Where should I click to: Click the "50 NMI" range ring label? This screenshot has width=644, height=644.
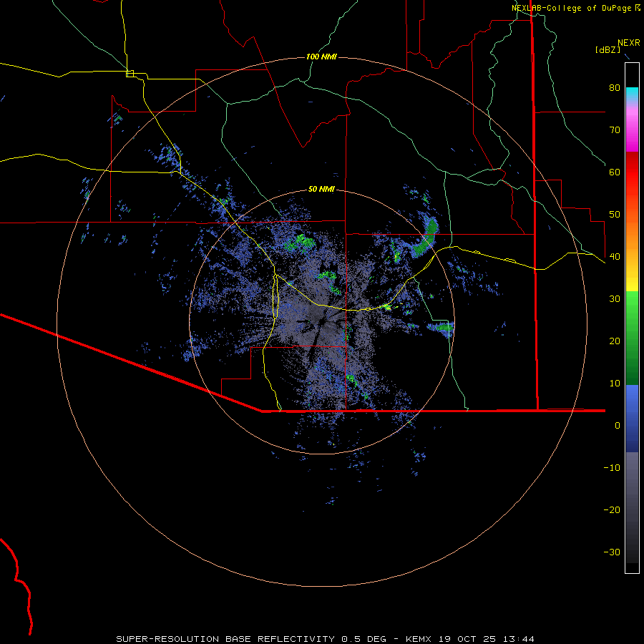click(x=321, y=189)
